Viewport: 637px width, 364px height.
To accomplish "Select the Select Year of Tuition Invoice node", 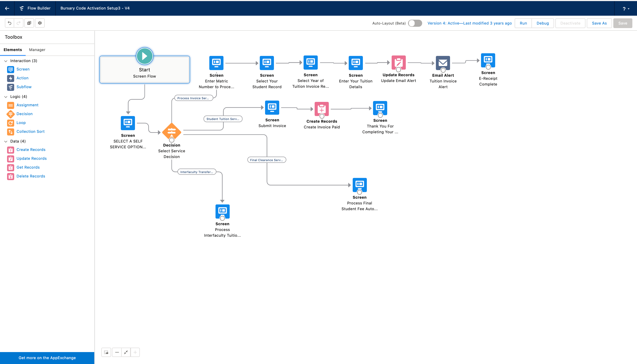I will (310, 62).
